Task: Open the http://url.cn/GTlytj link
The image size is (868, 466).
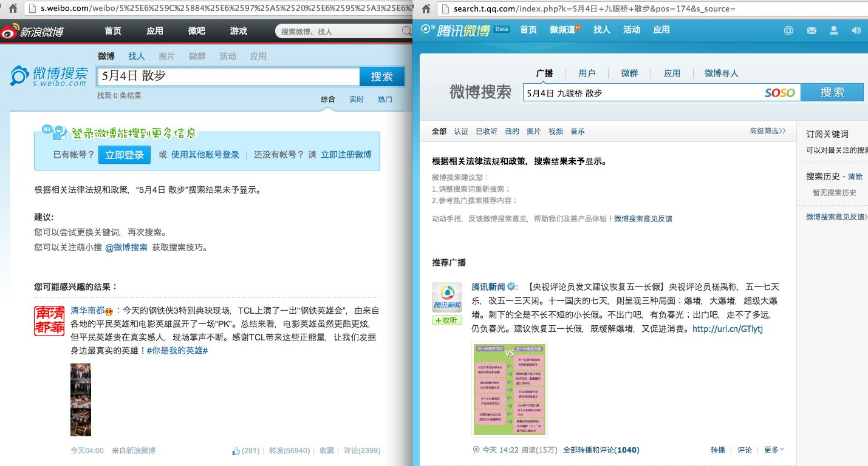Action: [x=728, y=329]
